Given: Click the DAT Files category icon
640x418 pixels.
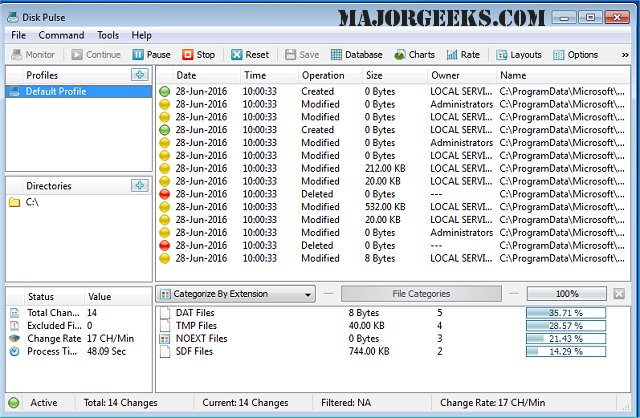Looking at the screenshot, I should point(165,313).
